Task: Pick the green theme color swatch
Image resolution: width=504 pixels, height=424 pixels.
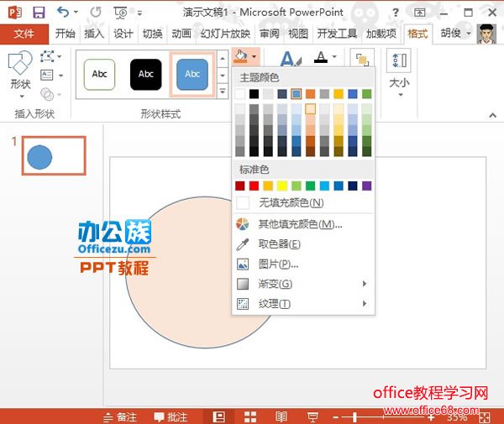Action: pyautogui.click(x=367, y=94)
